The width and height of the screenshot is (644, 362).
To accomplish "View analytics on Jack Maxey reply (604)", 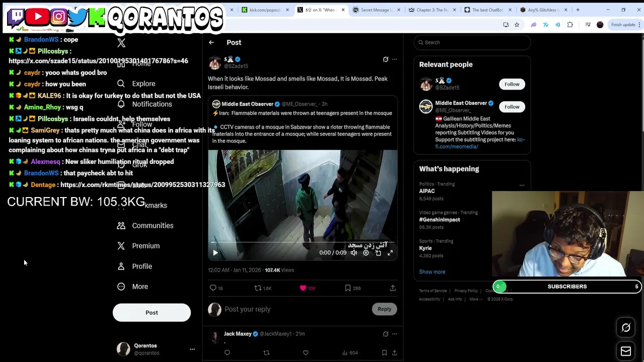I will point(350,353).
